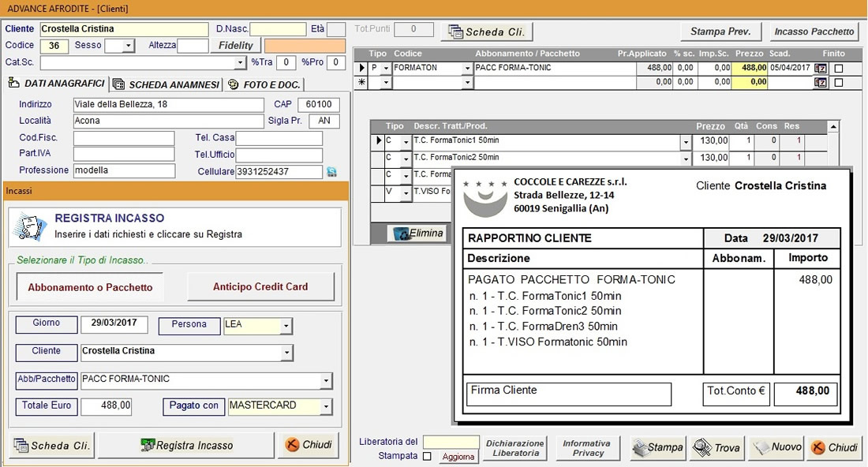
Task: Expand the Abb/Pacchetto dropdown list
Action: coord(326,381)
